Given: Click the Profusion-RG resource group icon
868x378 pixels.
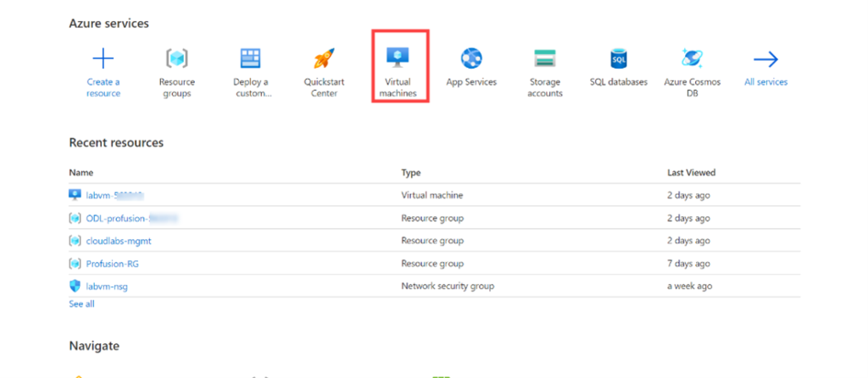Looking at the screenshot, I should click(75, 264).
